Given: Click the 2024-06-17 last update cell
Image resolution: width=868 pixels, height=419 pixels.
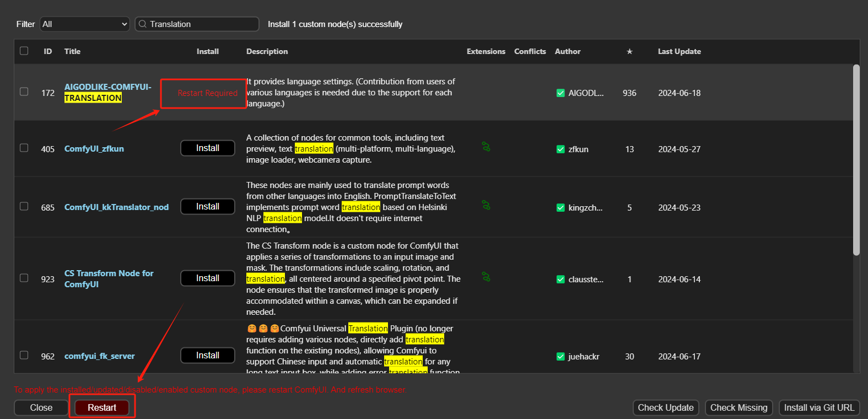Looking at the screenshot, I should 680,357.
